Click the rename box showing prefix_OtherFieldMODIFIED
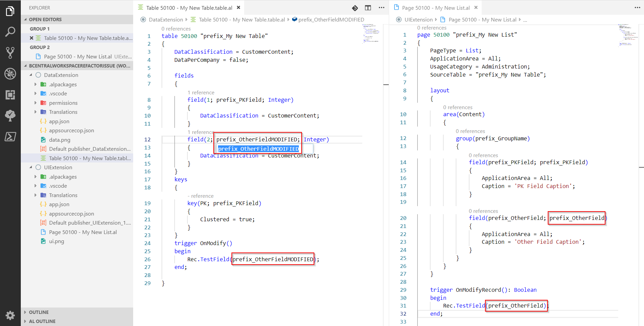644x326 pixels. [x=258, y=149]
